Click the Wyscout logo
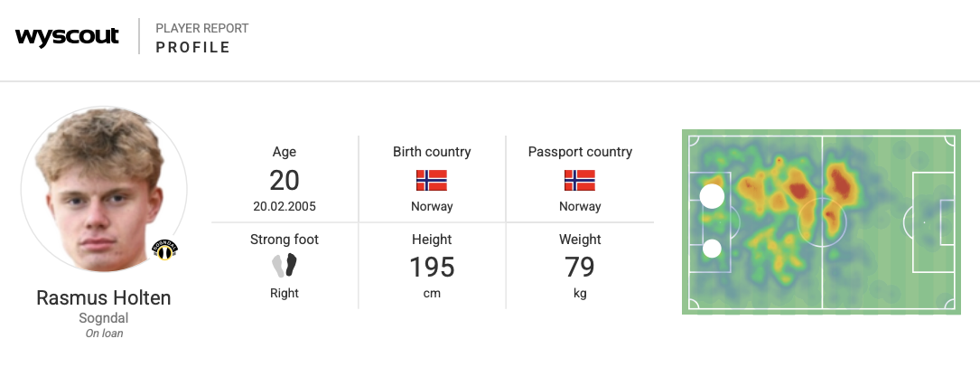 click(67, 36)
